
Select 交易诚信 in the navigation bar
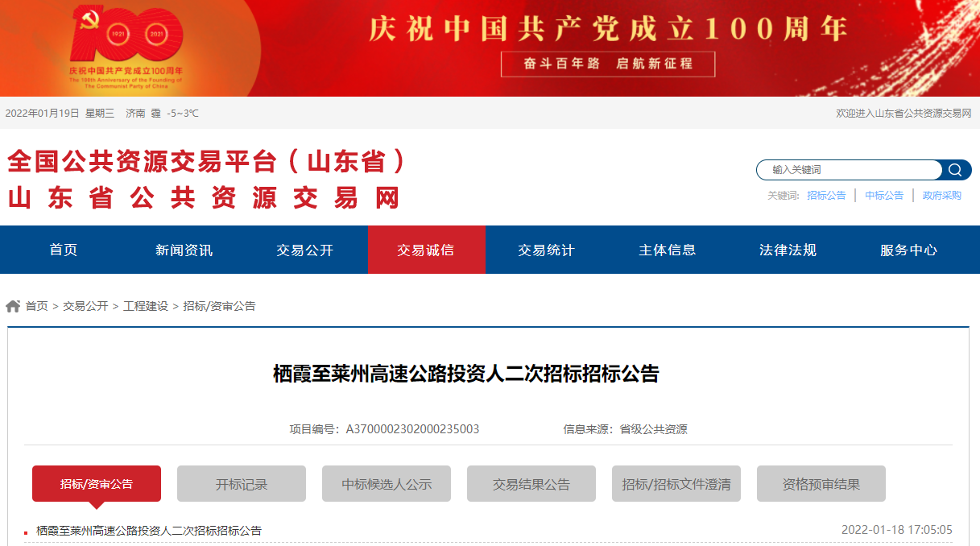[x=426, y=250]
